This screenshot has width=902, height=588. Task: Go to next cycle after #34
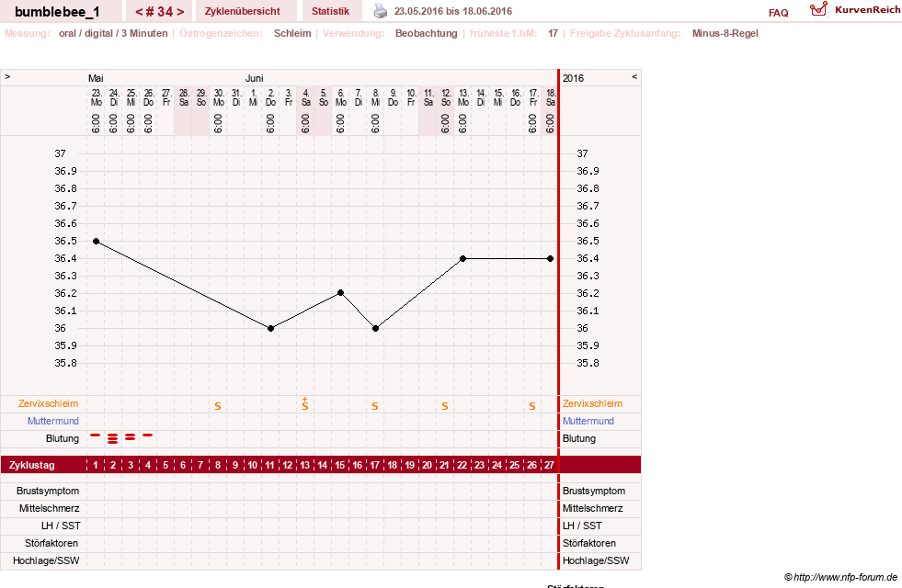[x=180, y=12]
